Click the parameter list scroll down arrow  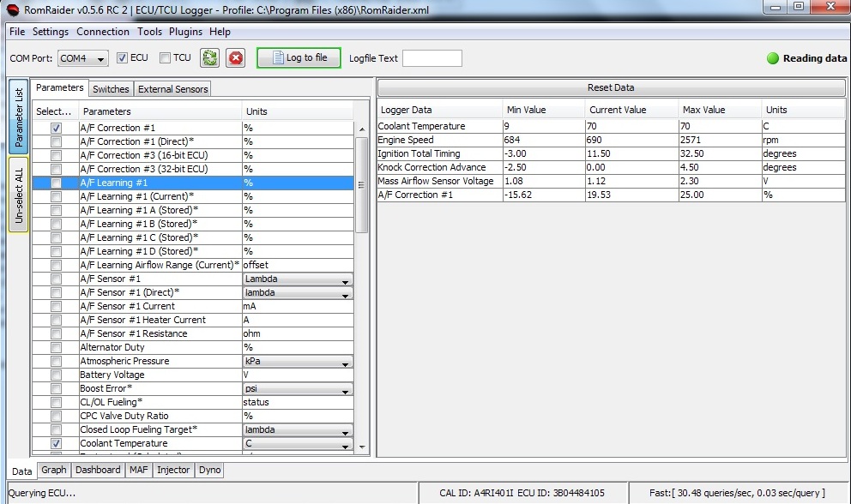point(362,447)
